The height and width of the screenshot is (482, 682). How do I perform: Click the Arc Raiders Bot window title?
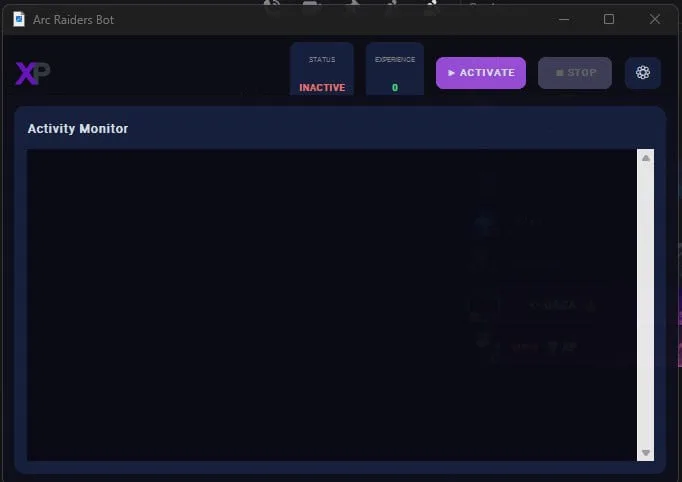pos(74,20)
